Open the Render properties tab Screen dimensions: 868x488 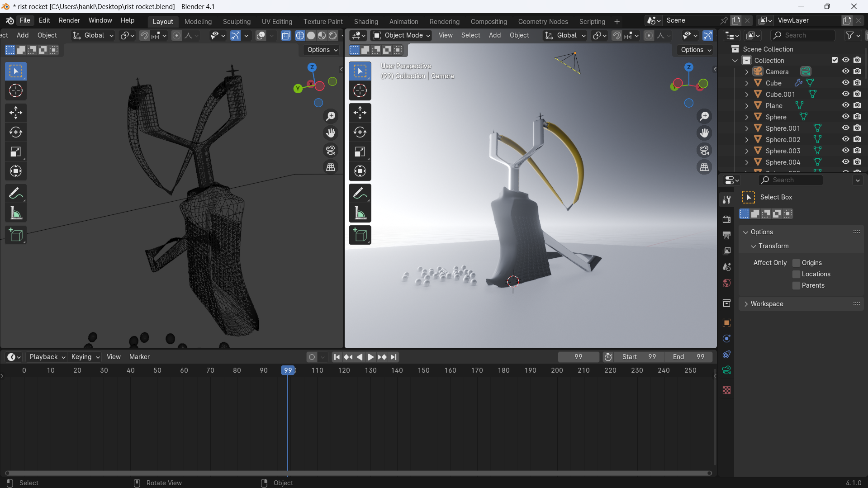point(726,219)
